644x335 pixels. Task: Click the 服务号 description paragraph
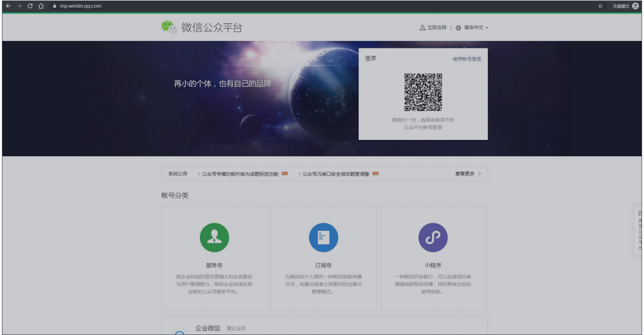pos(214,284)
